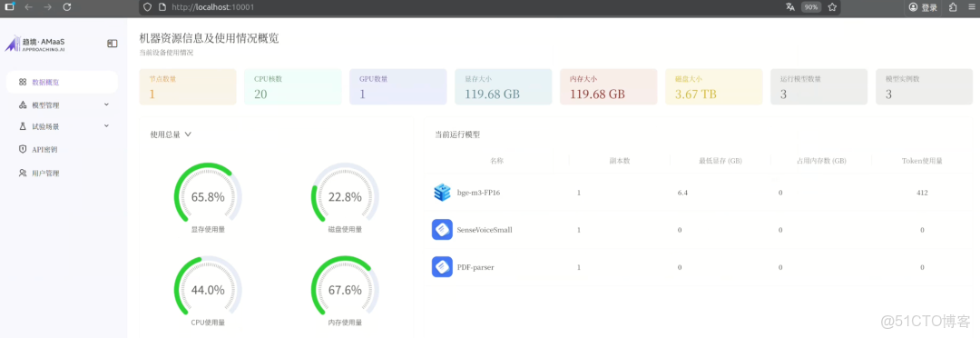
Task: Collapse the sidebar with the panel toggle icon
Action: coord(113,44)
